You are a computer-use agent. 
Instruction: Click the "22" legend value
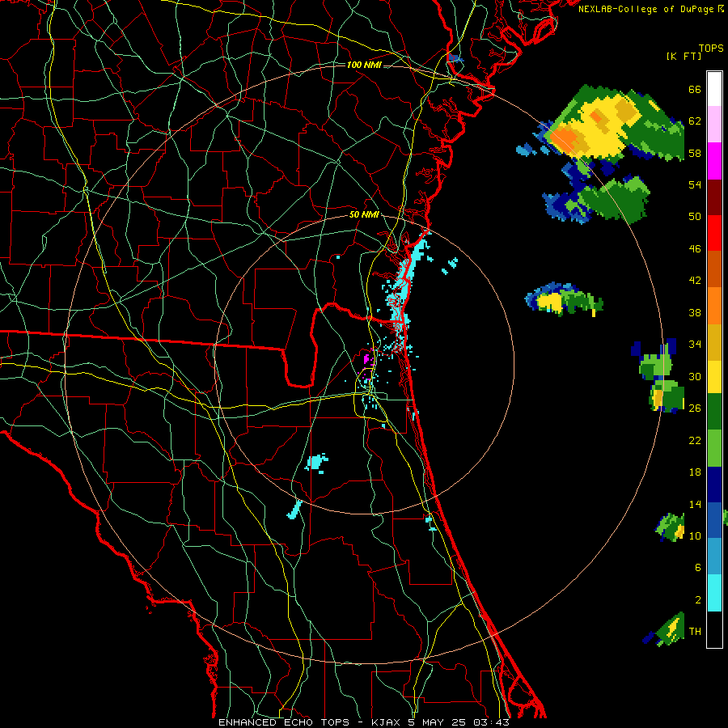(x=695, y=440)
